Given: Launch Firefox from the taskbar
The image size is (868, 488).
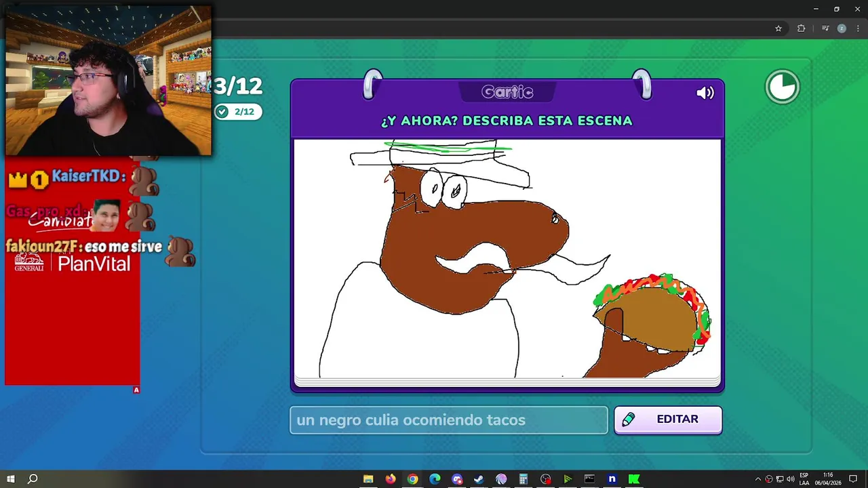Looking at the screenshot, I should coord(391,479).
